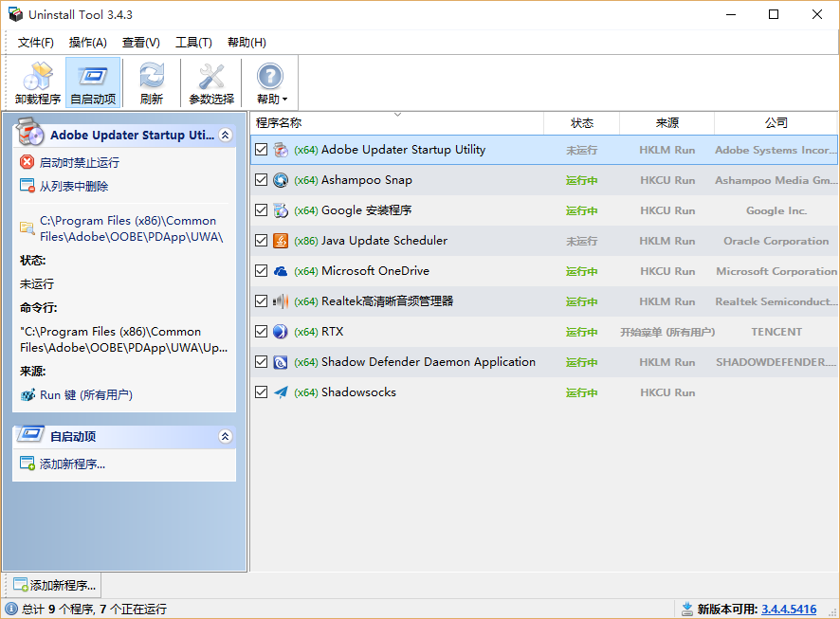This screenshot has width=840, height=619.
Task: Open the C:\Program Files (x86)\Common folder path link
Action: pos(131,228)
